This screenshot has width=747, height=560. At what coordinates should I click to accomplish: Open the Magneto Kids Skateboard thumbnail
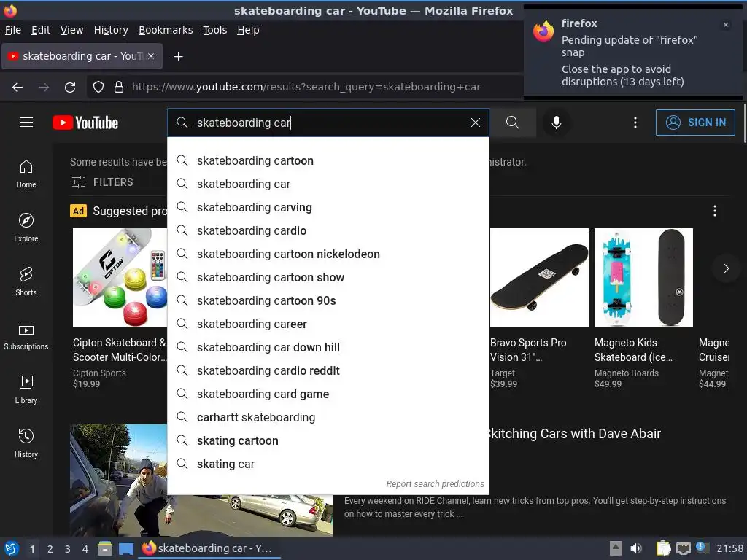coord(643,277)
